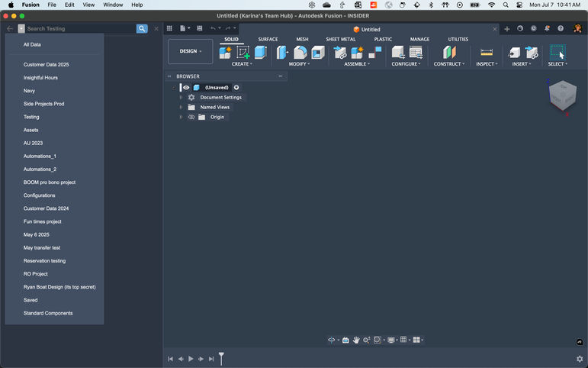Click the Look At navigation icon

coord(345,340)
